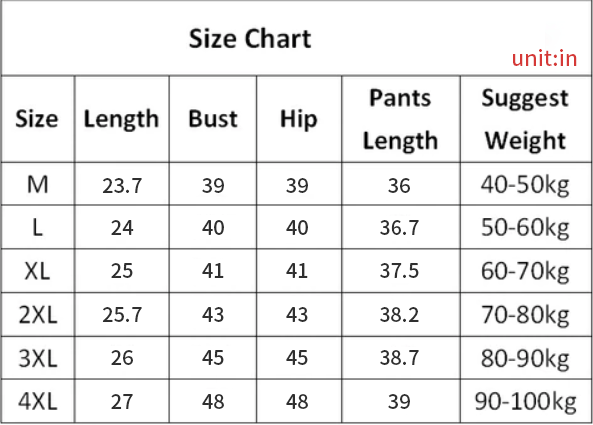Click the 25.7 length cell for 2XL
Screen dimensions: 593x425
coord(122,315)
